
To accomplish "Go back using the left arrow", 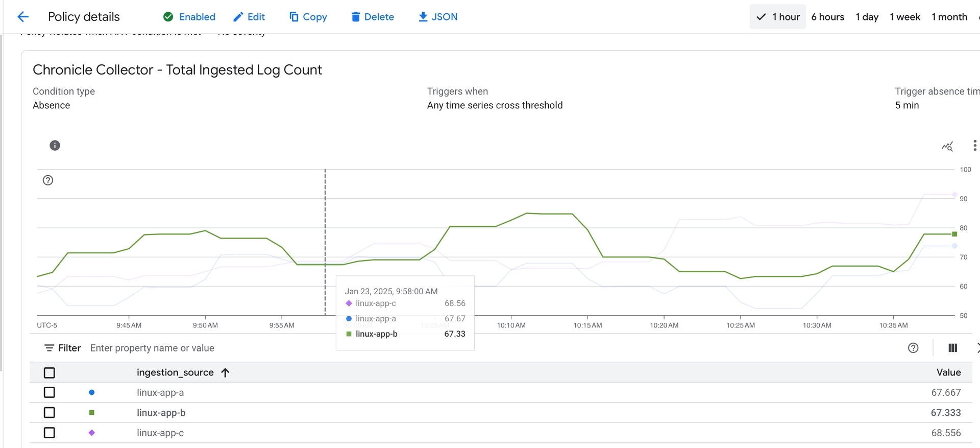I will [23, 17].
